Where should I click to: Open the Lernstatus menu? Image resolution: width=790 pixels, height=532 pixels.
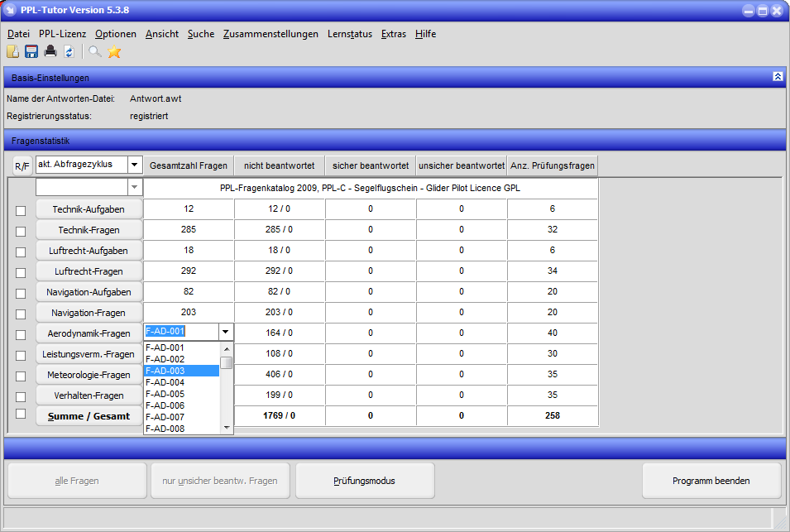350,34
